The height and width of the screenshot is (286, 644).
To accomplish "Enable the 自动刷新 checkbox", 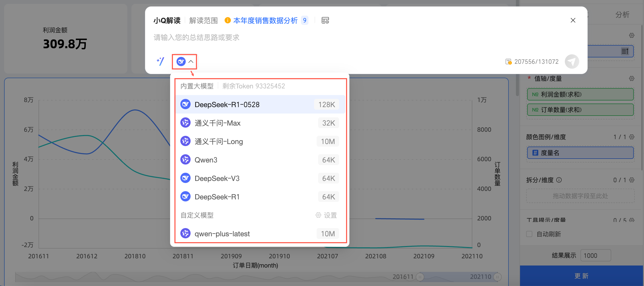I will 529,234.
